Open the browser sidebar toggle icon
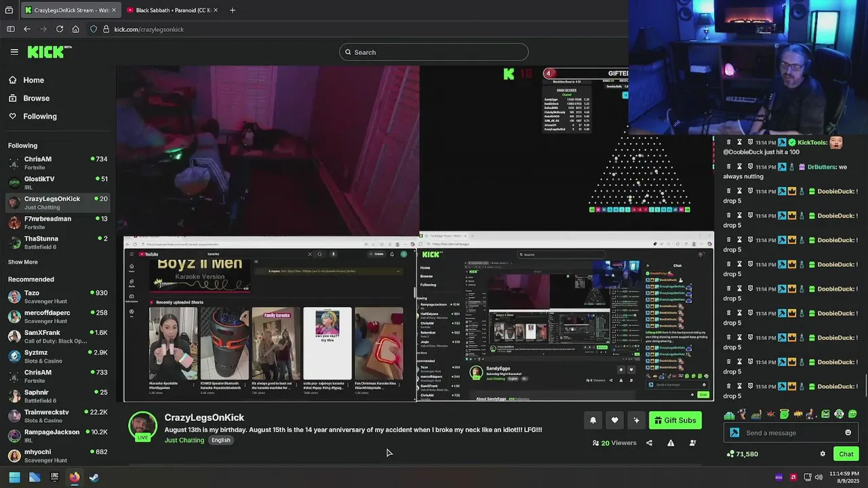Viewport: 868px width, 488px height. pos(11,29)
